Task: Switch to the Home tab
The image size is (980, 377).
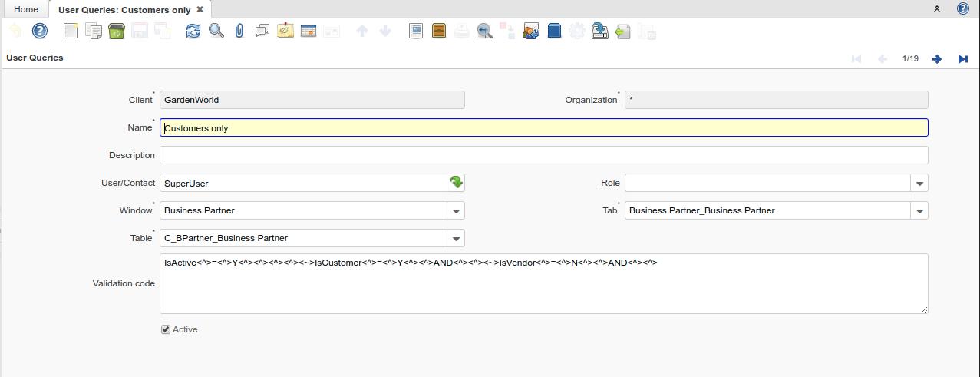Action: pyautogui.click(x=25, y=9)
